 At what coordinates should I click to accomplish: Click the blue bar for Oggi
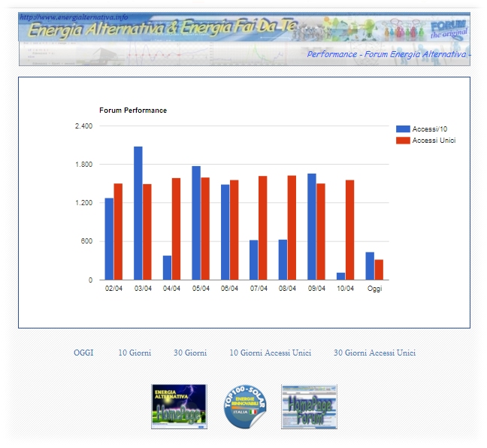pyautogui.click(x=370, y=266)
